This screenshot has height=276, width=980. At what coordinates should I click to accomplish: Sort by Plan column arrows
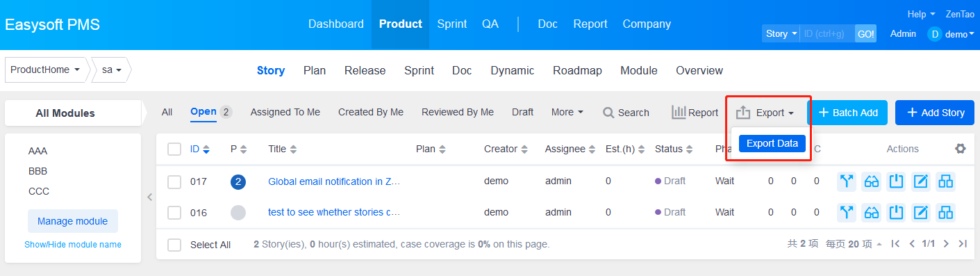(442, 149)
